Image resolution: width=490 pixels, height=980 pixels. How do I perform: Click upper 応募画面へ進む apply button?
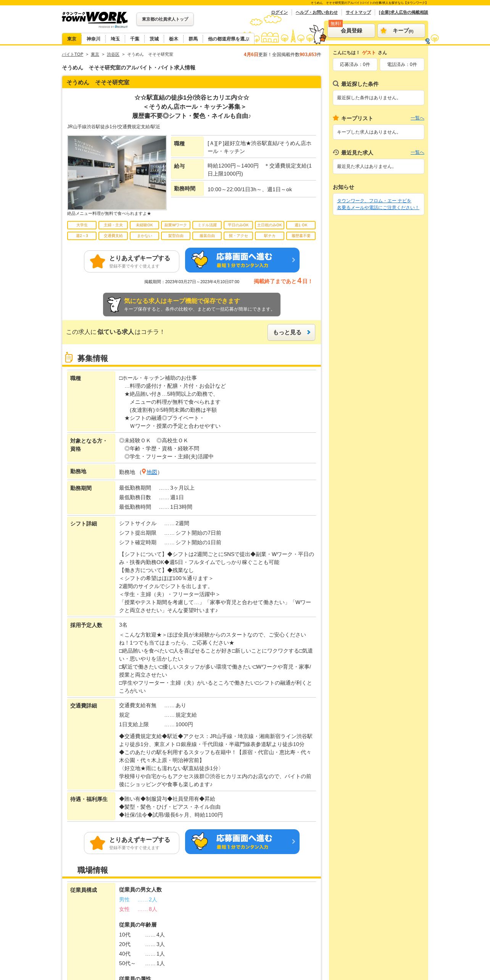click(242, 260)
